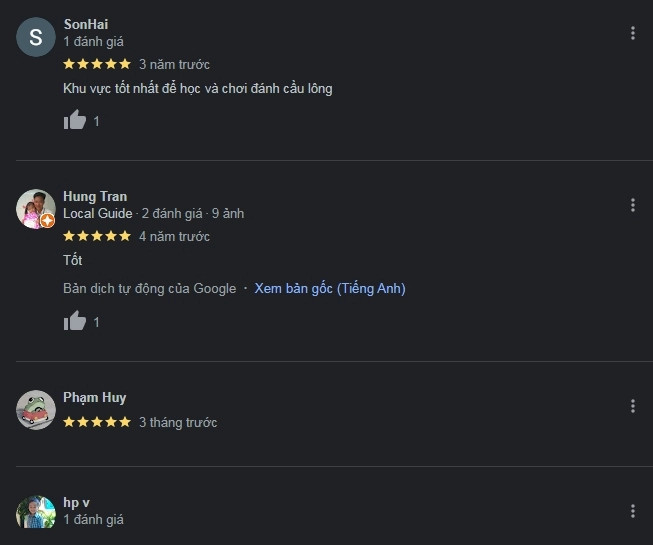
Task: Open more options for SonHai's review
Action: click(x=632, y=33)
